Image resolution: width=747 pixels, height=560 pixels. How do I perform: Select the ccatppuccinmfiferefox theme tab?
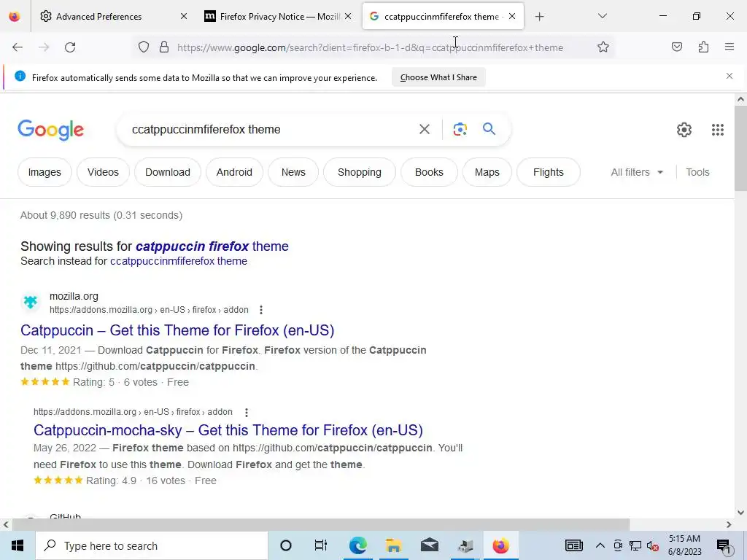tap(441, 17)
